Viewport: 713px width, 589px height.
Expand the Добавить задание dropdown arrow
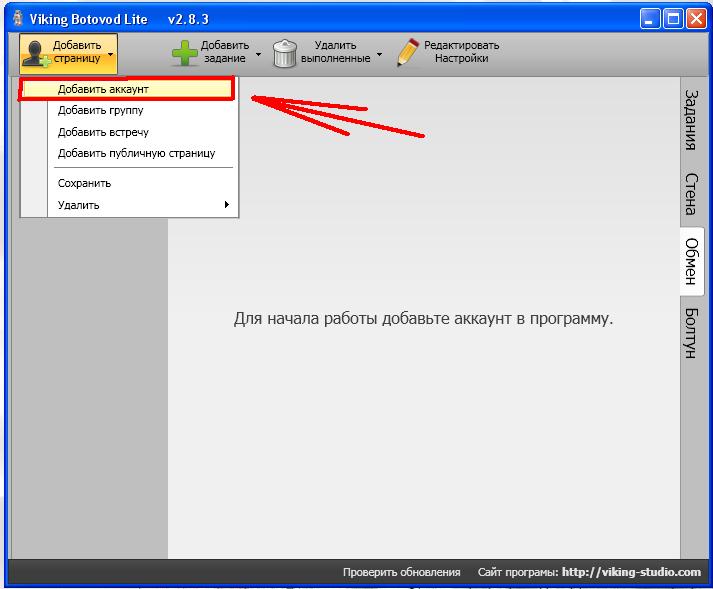(258, 54)
